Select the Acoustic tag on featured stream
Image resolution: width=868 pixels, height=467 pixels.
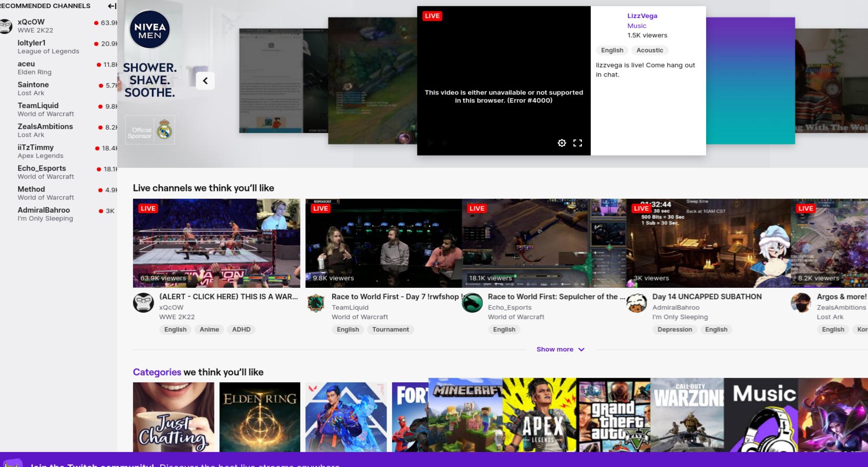[x=650, y=50]
